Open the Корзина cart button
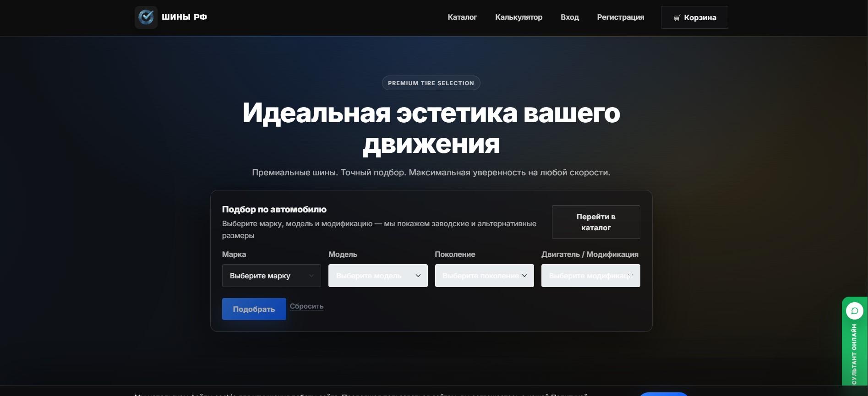This screenshot has width=868, height=396. [694, 17]
